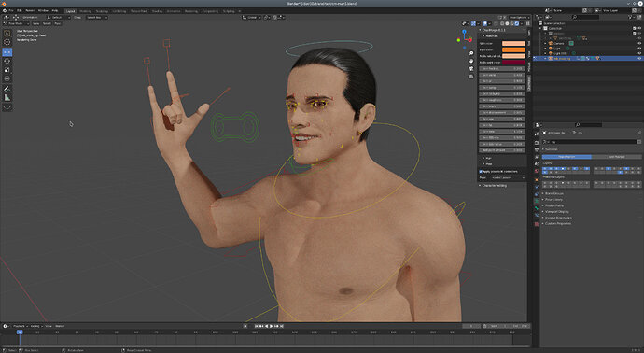The width and height of the screenshot is (644, 353).
Task: Open the timeline Keying menu
Action: pyautogui.click(x=36, y=326)
